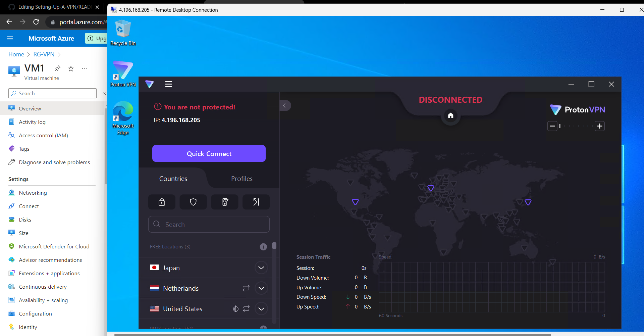Zoom out the map with minus button
Screen dimensions: 644x336
[x=552, y=126]
